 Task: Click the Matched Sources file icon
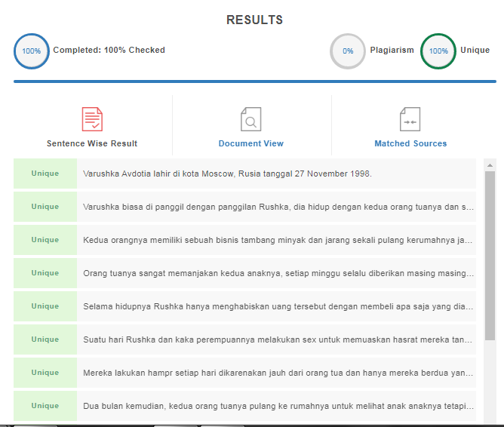pyautogui.click(x=410, y=119)
